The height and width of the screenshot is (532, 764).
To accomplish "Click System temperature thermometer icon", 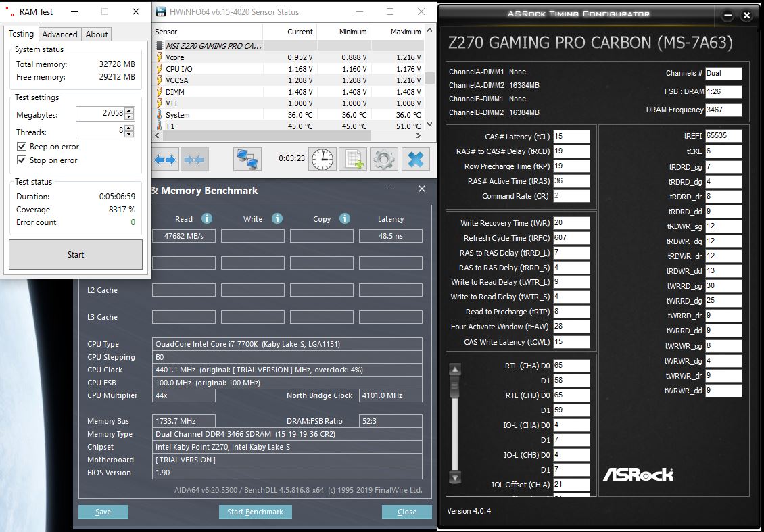I will point(159,115).
